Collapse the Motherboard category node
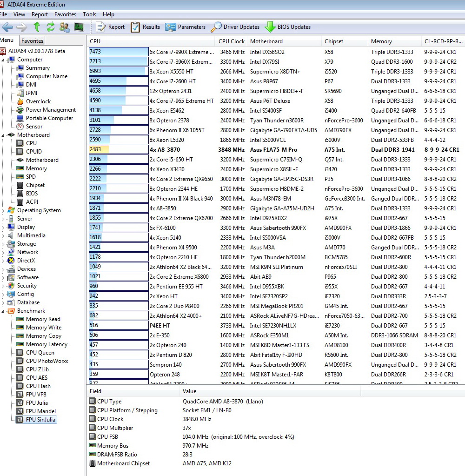The height and width of the screenshot is (476, 465). [3, 135]
